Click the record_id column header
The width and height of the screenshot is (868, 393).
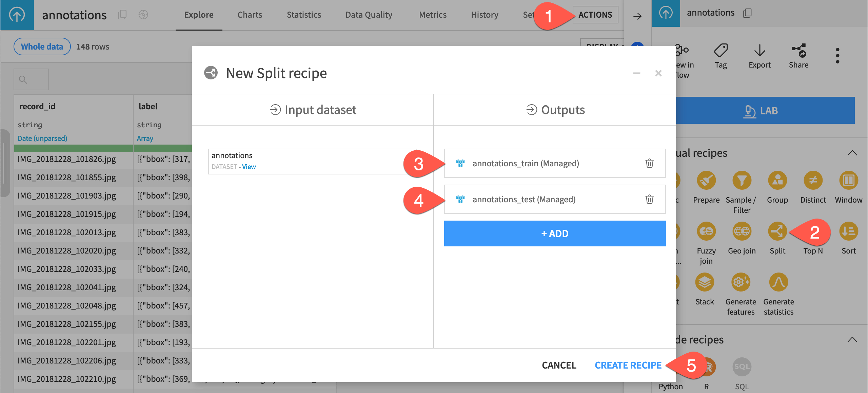[37, 106]
